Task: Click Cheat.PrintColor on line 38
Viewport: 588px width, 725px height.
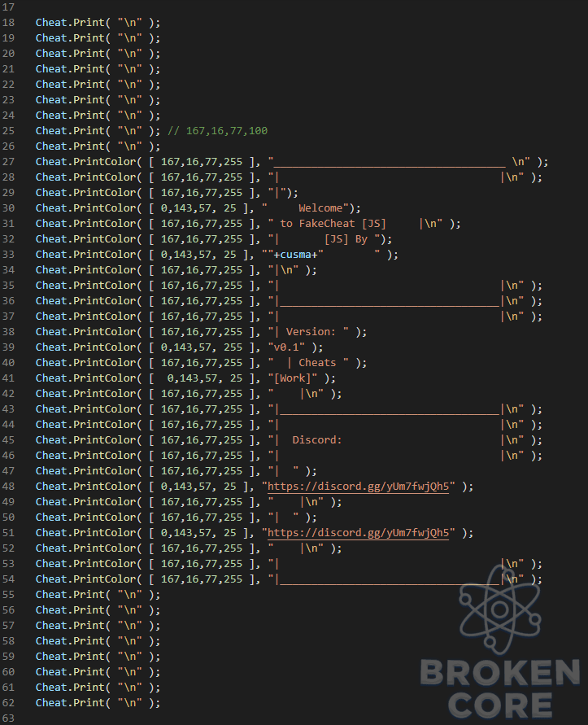Action: click(x=86, y=332)
